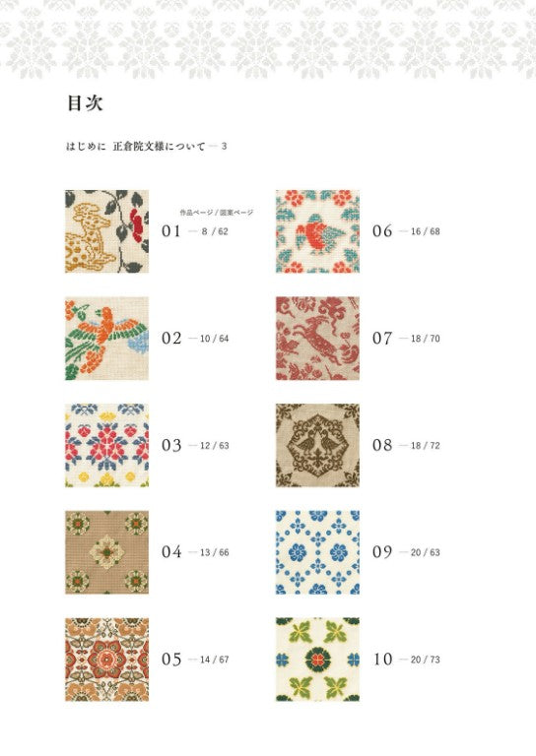The height and width of the screenshot is (756, 536).
Task: Choose the beige medallion pattern thumbnail 04
Action: coord(106,552)
